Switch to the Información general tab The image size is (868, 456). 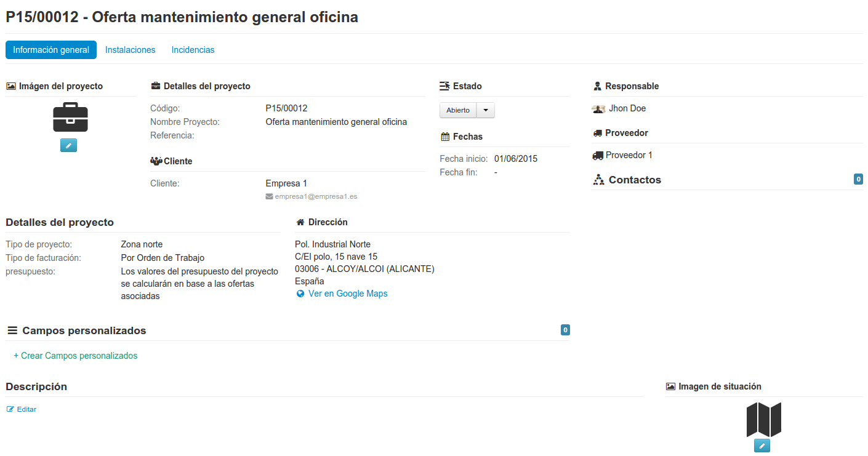click(x=51, y=50)
